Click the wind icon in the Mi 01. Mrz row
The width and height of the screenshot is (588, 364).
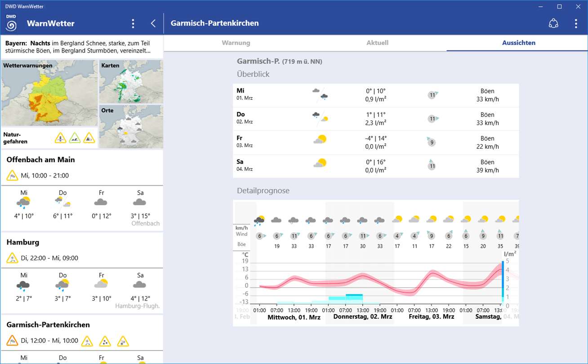(433, 95)
